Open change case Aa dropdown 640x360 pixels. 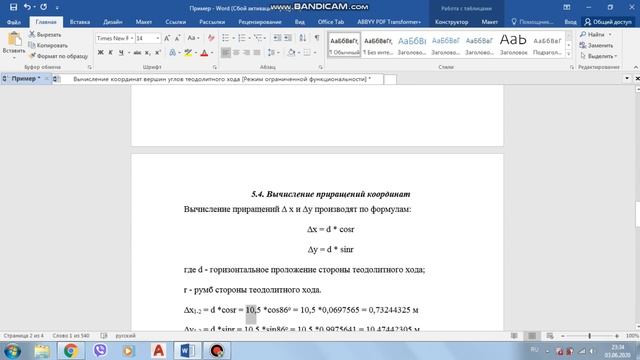pyautogui.click(x=193, y=38)
